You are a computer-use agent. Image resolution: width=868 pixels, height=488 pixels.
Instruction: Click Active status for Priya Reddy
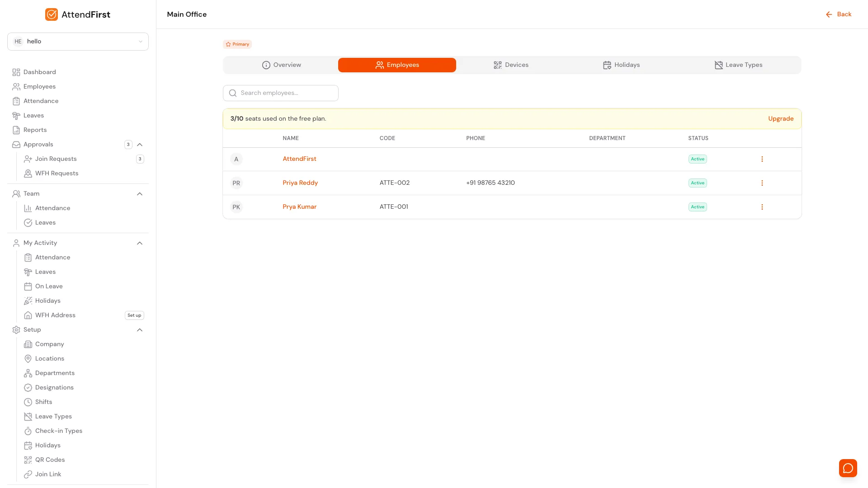point(698,183)
